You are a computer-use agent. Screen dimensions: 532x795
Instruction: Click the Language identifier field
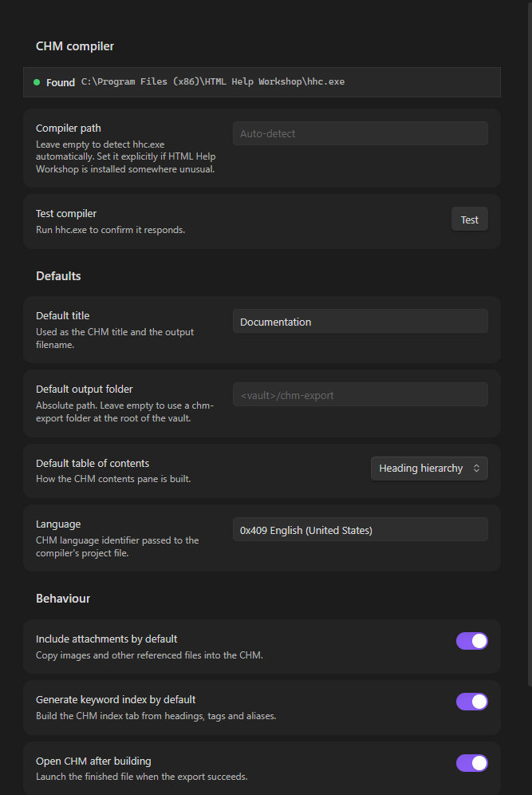361,530
